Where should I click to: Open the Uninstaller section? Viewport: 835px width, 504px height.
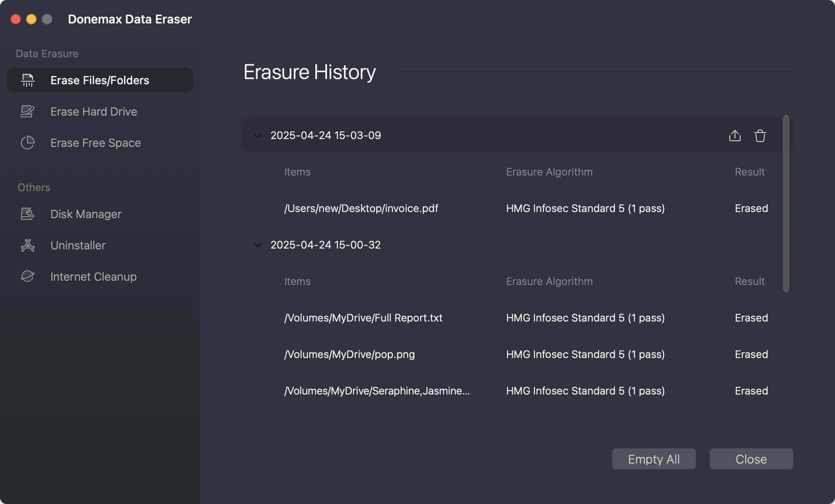pyautogui.click(x=100, y=245)
